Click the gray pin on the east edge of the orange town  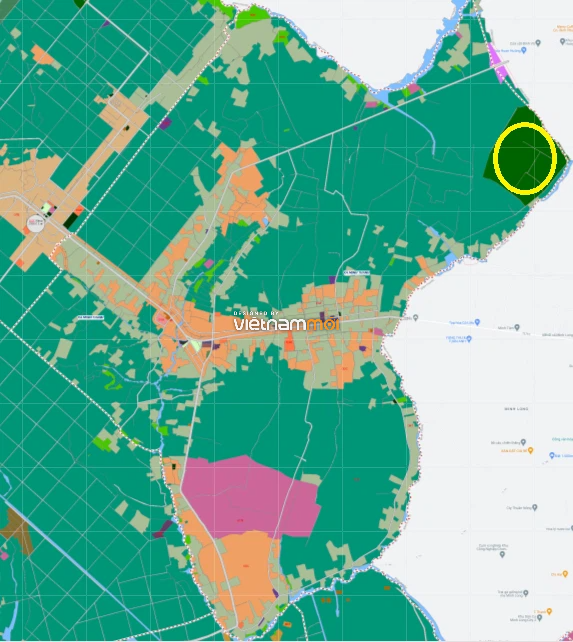pyautogui.click(x=415, y=317)
